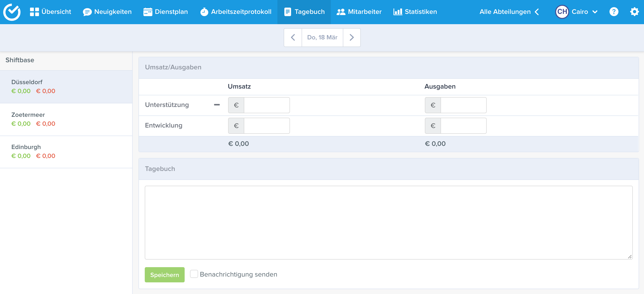Viewport: 644px width, 294px height.
Task: Click the Shiftbase checkmark logo
Action: pos(12,12)
